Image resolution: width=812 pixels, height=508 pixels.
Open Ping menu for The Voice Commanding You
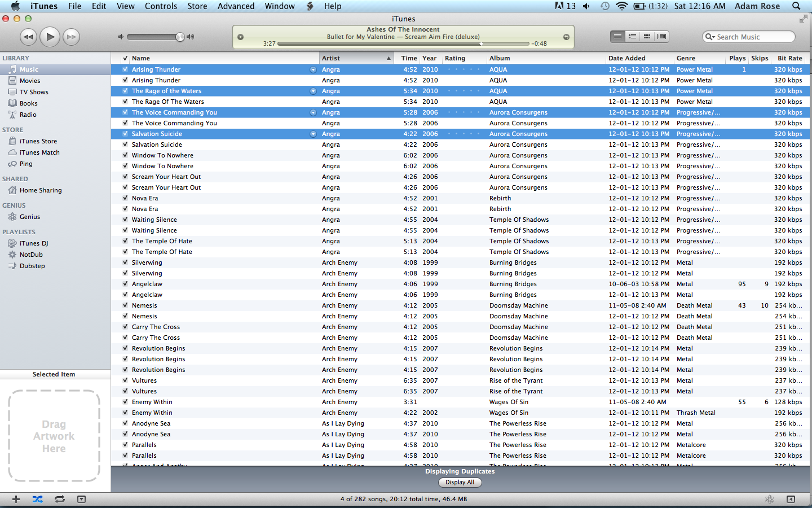pyautogui.click(x=313, y=112)
